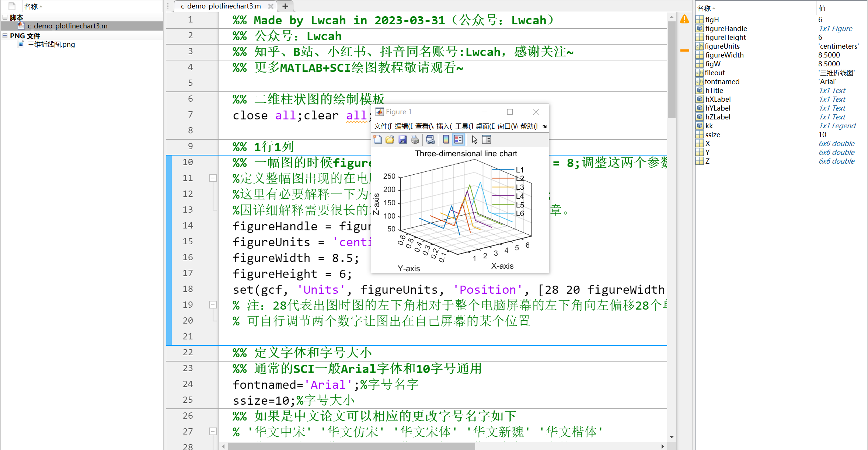Screen dimensions: 868x450
Task: Enable edit plot arrow mode
Action: click(x=474, y=140)
